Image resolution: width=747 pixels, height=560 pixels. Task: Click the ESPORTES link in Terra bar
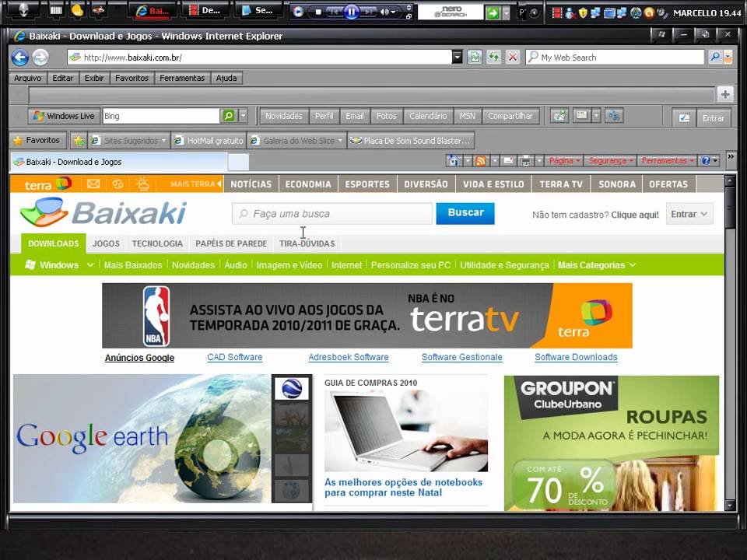[x=367, y=184]
